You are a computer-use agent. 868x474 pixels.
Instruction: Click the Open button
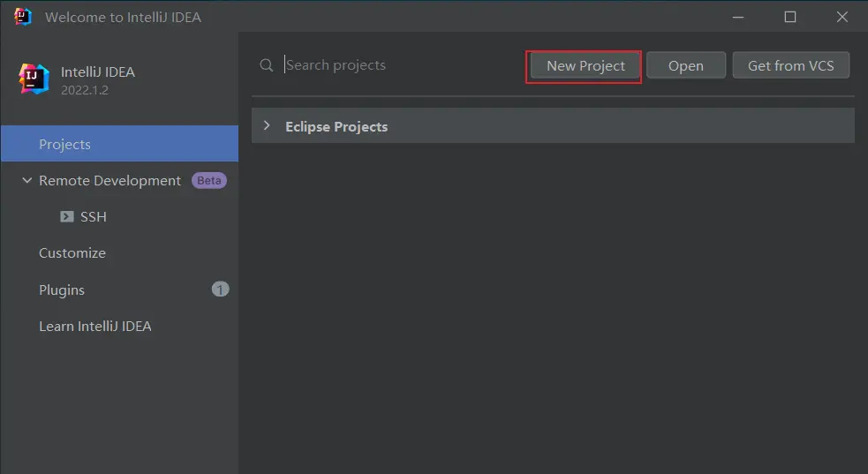click(685, 65)
